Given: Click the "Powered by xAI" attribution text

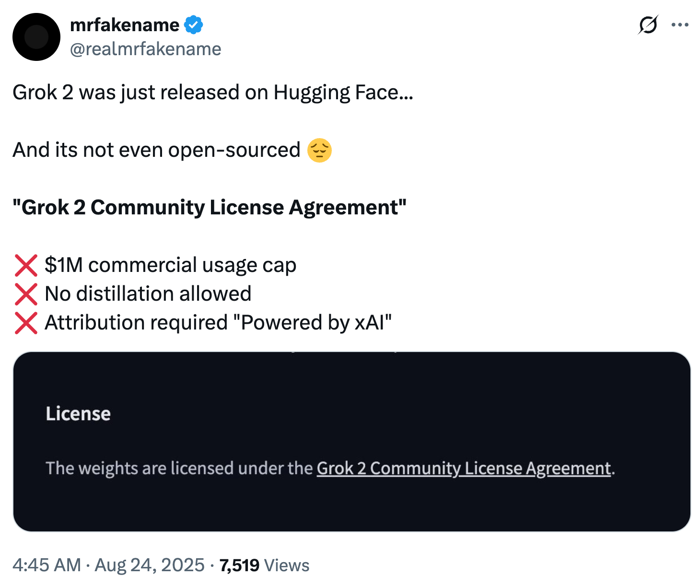Looking at the screenshot, I should click(x=312, y=323).
